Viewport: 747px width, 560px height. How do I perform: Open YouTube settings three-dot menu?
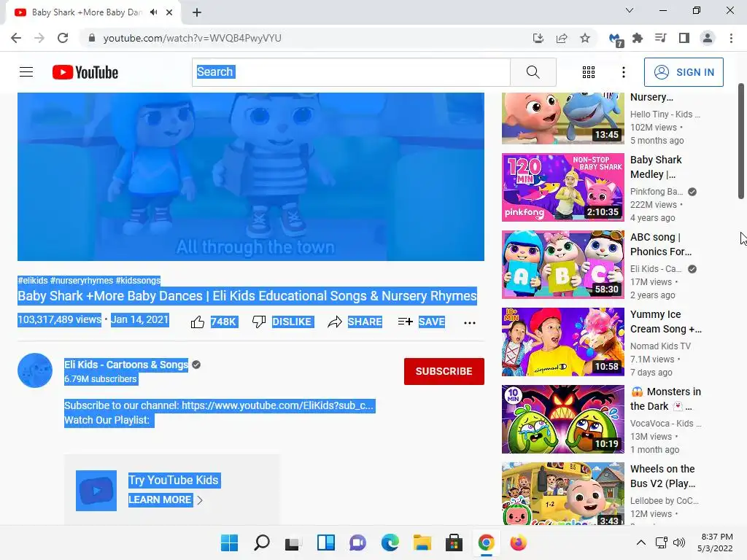pyautogui.click(x=623, y=72)
